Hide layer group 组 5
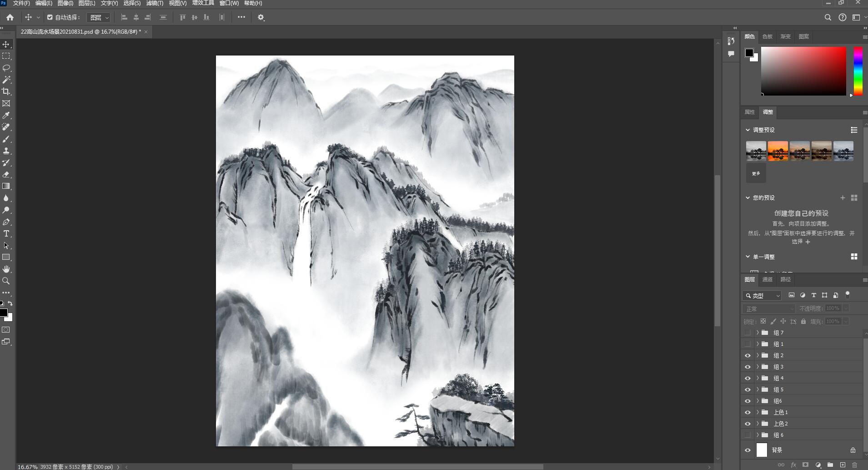Screen dimensions: 868x470 (748, 389)
